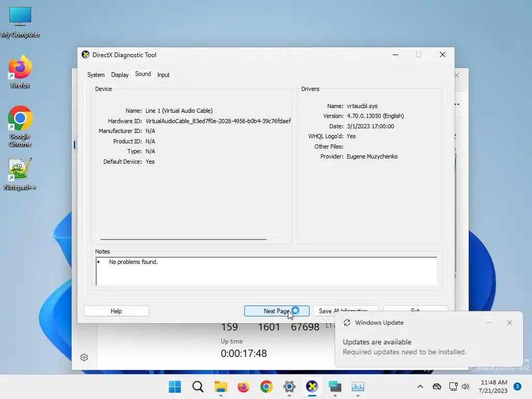Image resolution: width=532 pixels, height=399 pixels.
Task: Open the taskbar Search icon
Action: pos(198,387)
